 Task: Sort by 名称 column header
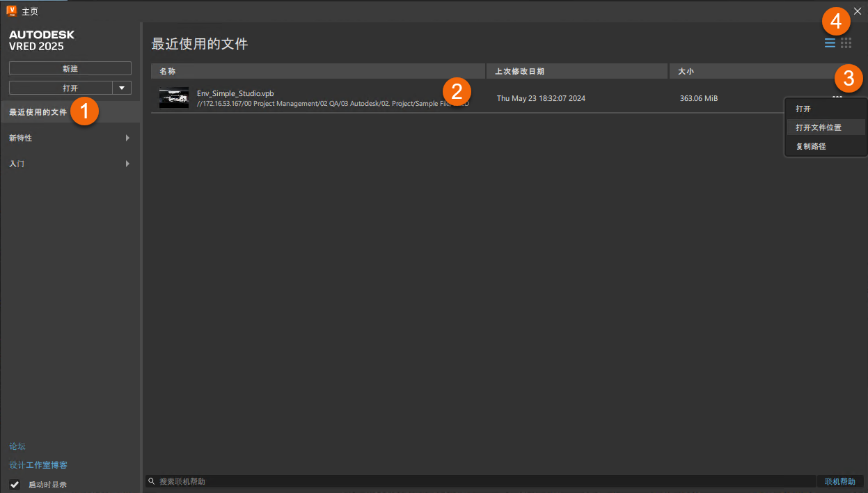[318, 71]
